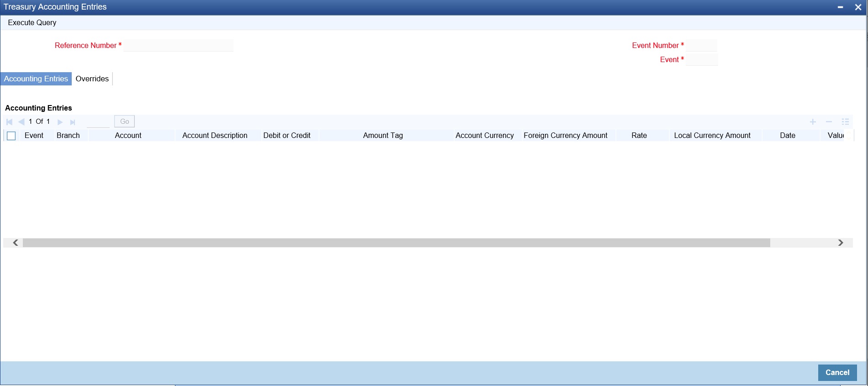Click the Event column header

[x=34, y=135]
